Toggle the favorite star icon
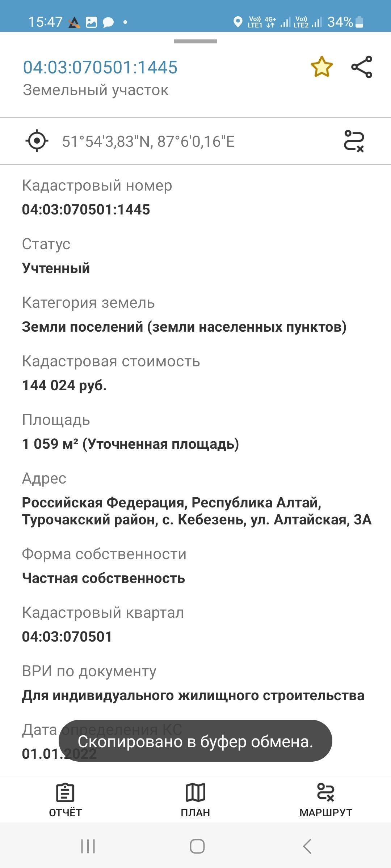Viewport: 391px width, 868px height. 321,67
